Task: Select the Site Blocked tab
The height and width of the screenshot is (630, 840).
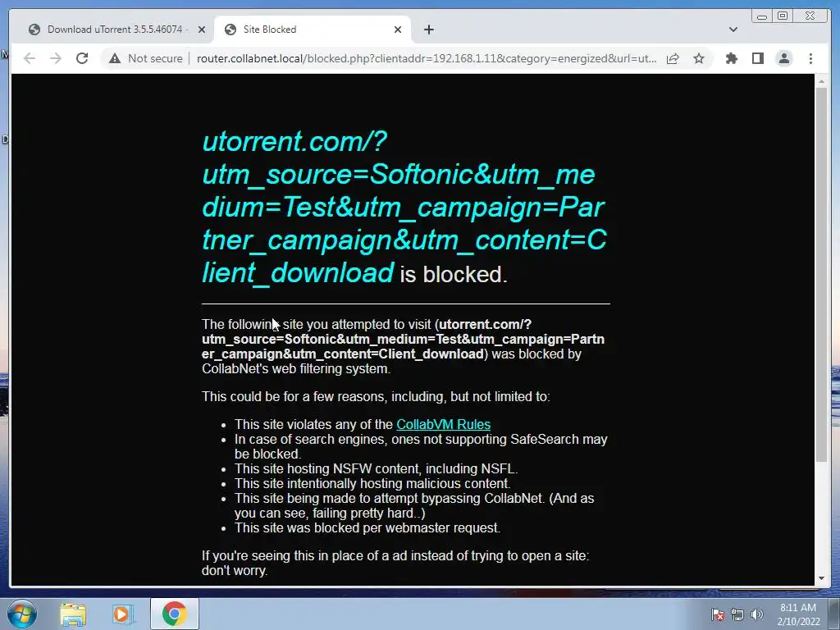Action: 313,30
